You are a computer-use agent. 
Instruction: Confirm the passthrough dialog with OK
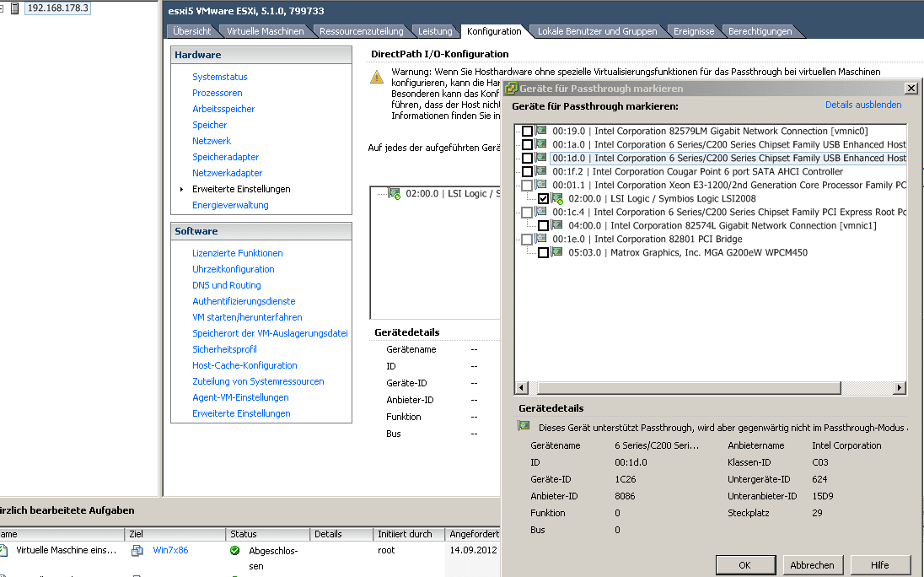tap(745, 564)
